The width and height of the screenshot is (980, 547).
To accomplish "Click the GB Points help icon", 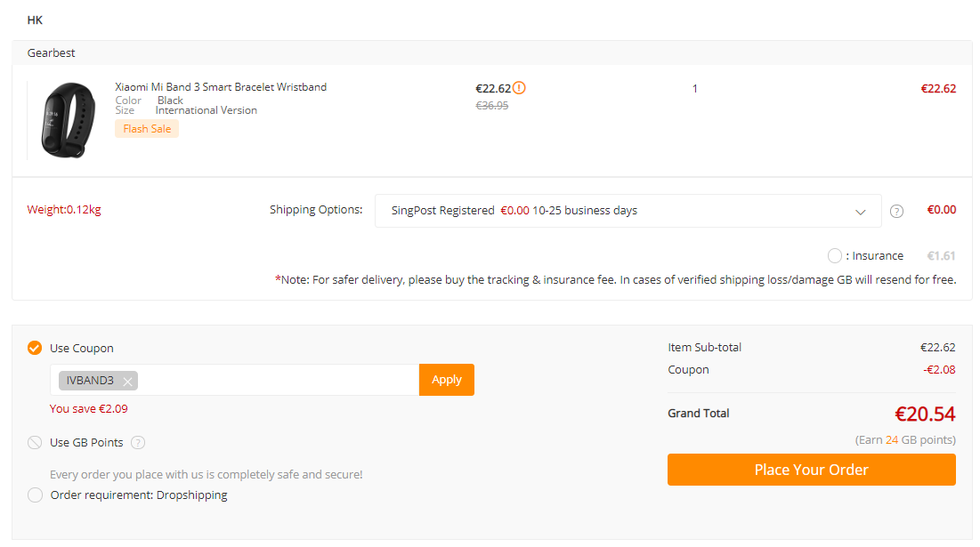I will pyautogui.click(x=138, y=443).
